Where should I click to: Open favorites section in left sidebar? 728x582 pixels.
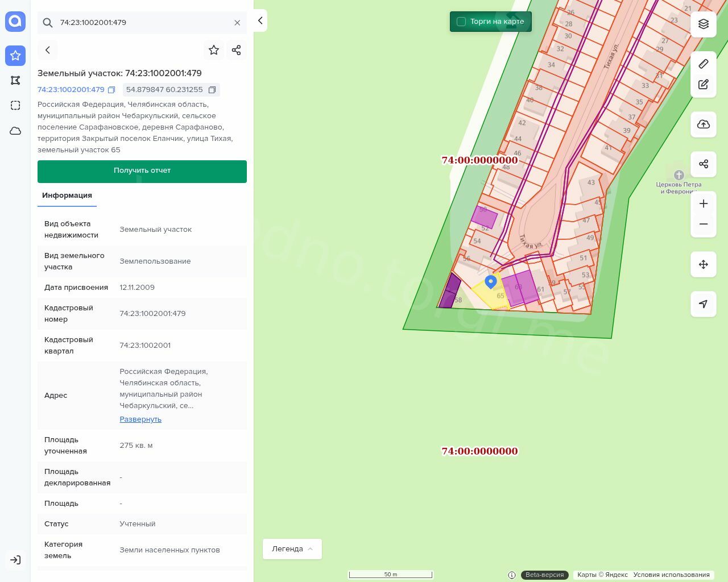[15, 55]
